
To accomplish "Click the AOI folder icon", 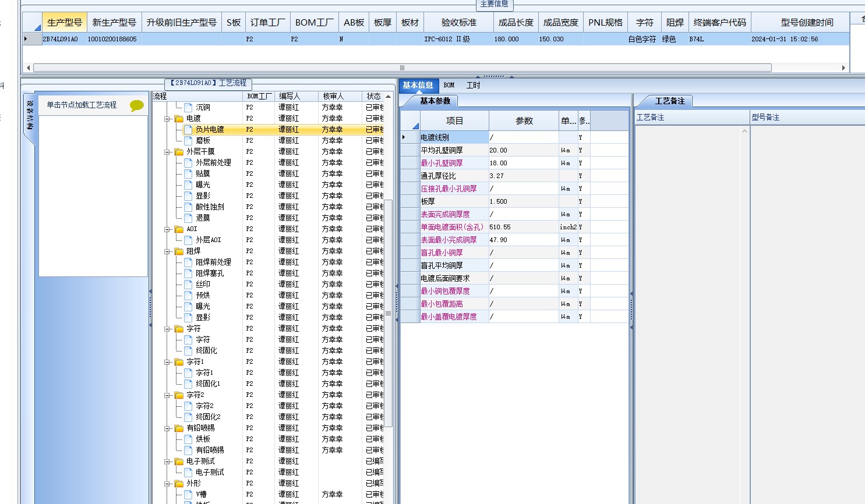I will [179, 229].
